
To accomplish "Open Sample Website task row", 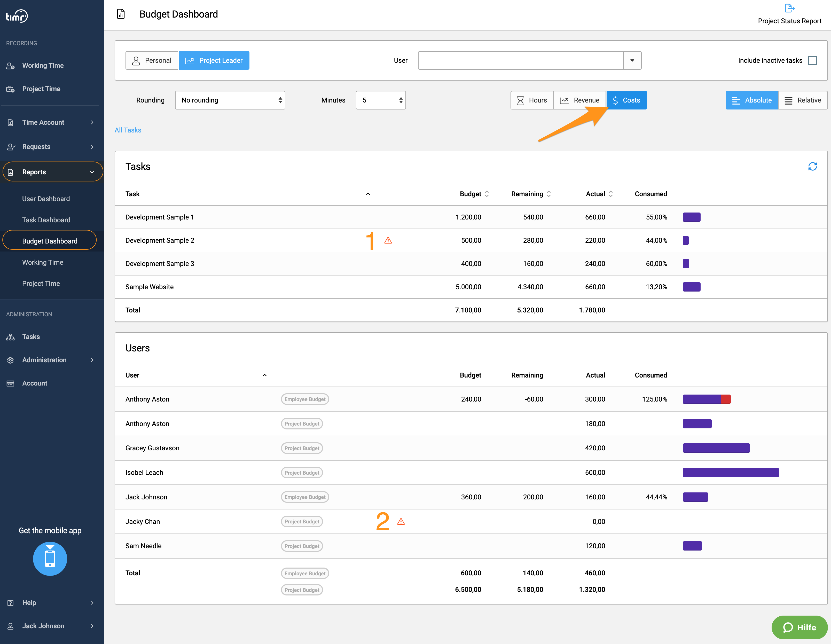I will point(471,287).
